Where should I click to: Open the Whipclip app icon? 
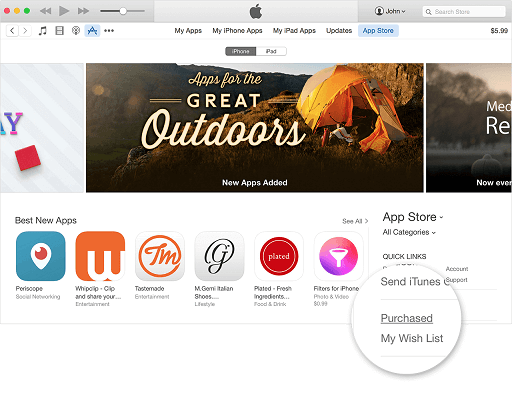coord(100,256)
